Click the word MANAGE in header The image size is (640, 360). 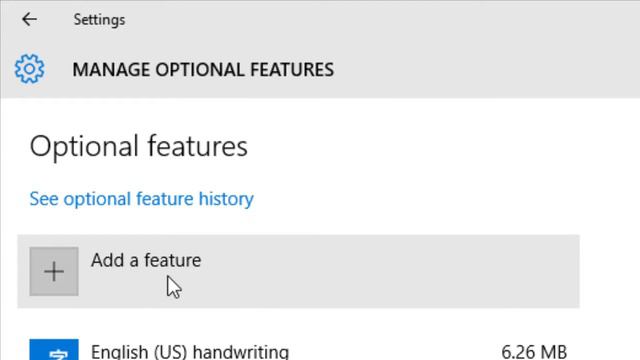pos(111,69)
